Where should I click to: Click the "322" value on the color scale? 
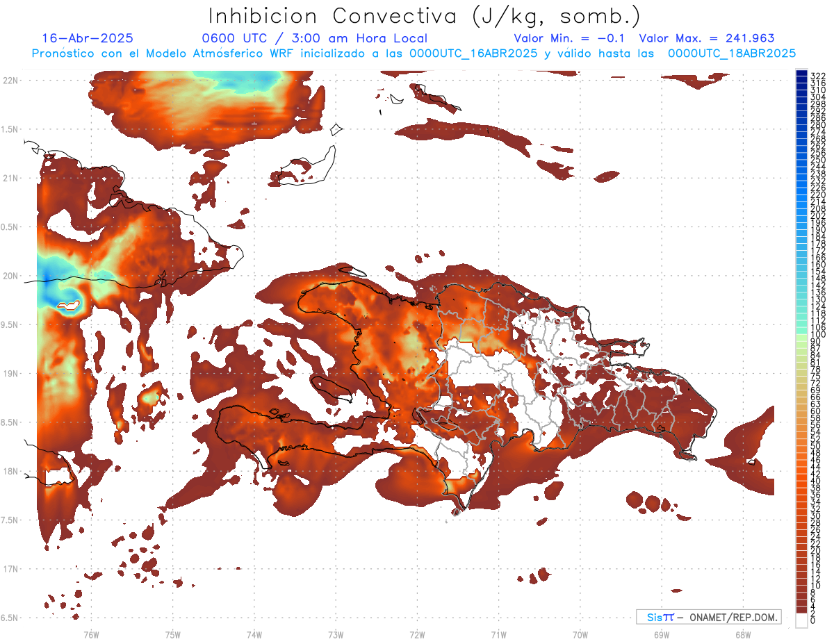click(817, 75)
